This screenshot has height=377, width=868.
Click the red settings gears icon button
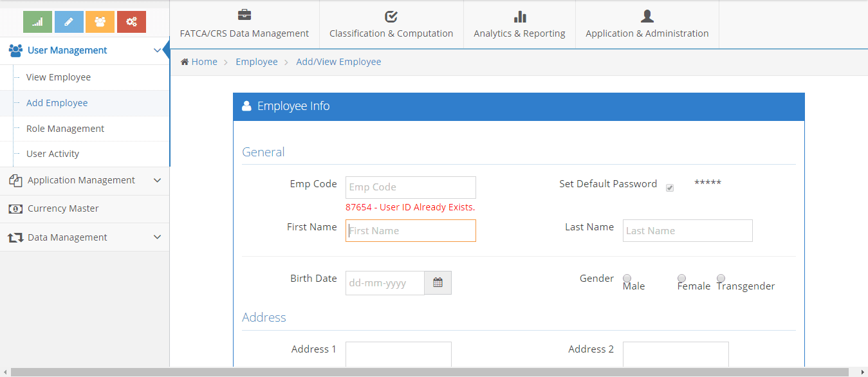coord(131,22)
